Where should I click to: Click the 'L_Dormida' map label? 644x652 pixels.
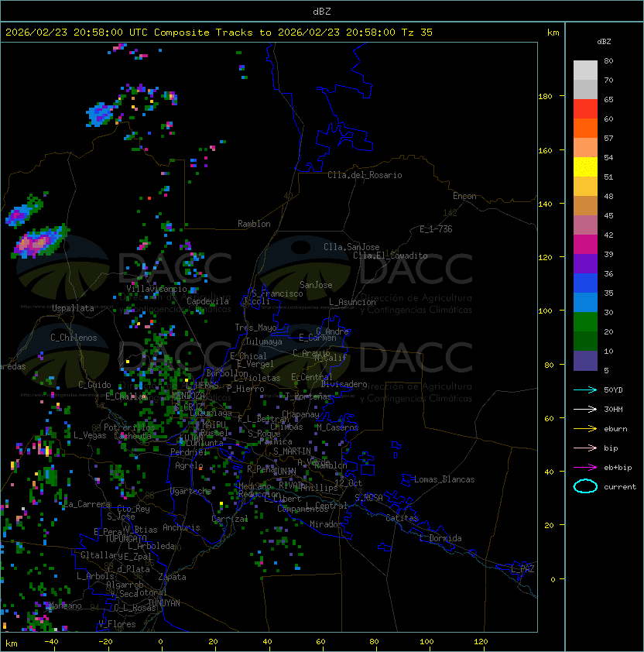click(x=440, y=538)
